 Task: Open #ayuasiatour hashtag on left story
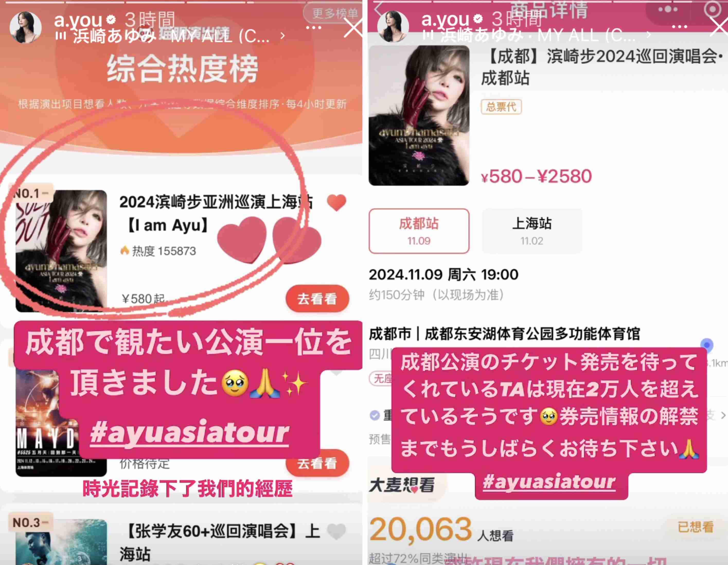pos(189,433)
